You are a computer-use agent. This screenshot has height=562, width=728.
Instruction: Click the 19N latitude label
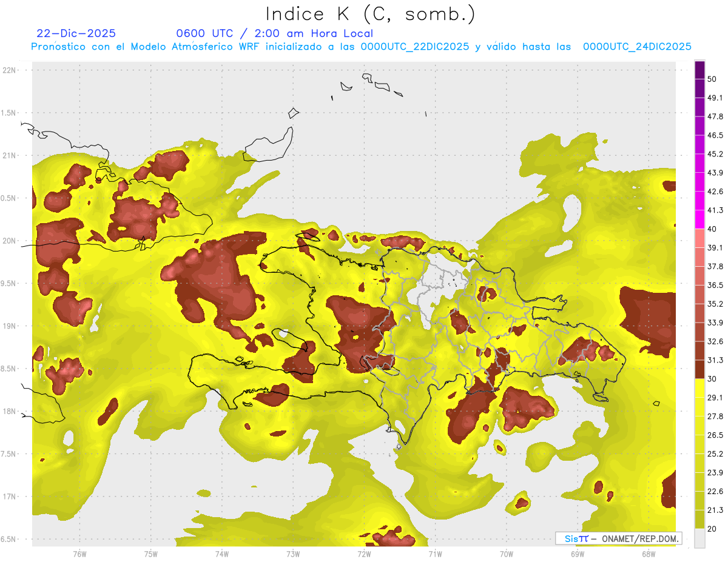[10, 326]
